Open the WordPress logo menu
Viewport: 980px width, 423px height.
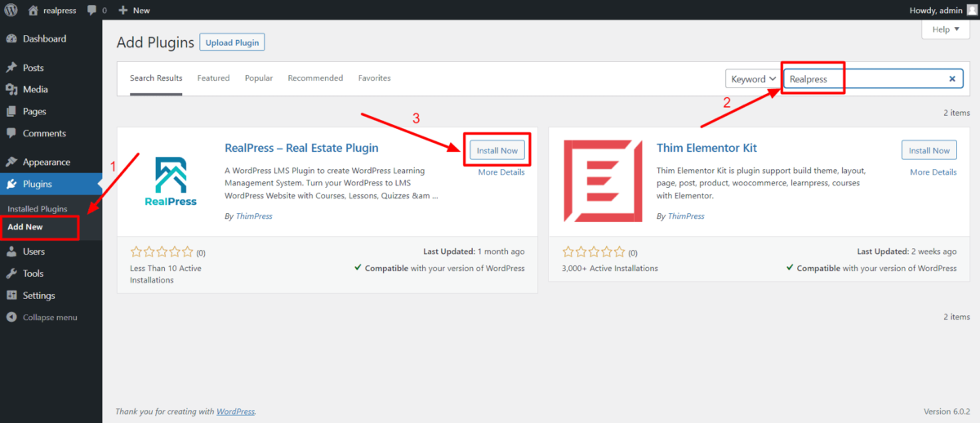click(x=11, y=10)
